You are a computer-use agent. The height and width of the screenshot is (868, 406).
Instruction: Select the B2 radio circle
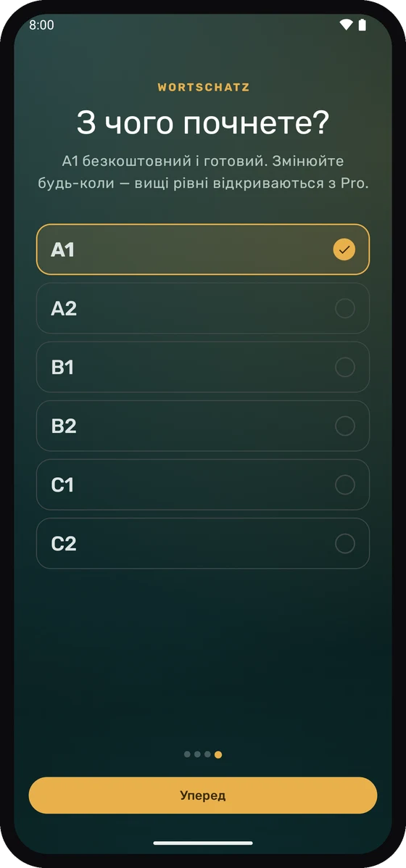(345, 426)
